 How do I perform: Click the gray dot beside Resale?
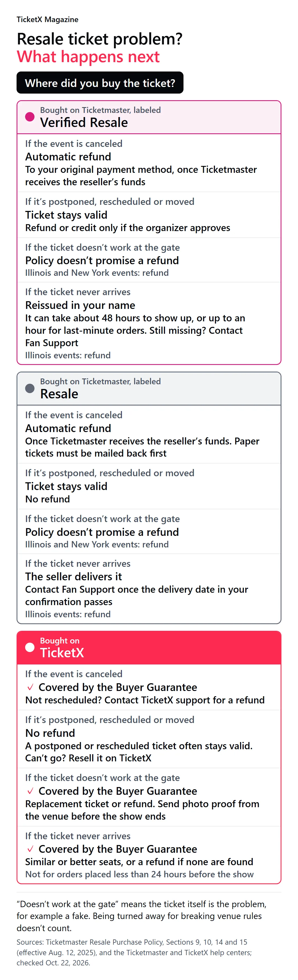click(x=30, y=388)
